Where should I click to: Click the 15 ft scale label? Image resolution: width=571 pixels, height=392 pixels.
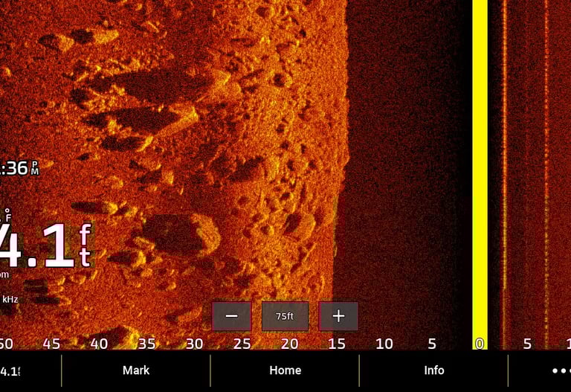click(337, 344)
